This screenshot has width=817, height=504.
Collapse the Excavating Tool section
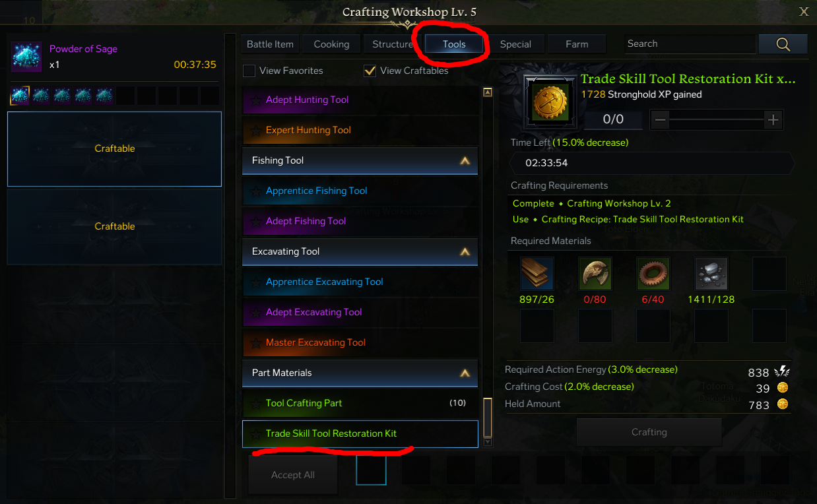pos(465,251)
